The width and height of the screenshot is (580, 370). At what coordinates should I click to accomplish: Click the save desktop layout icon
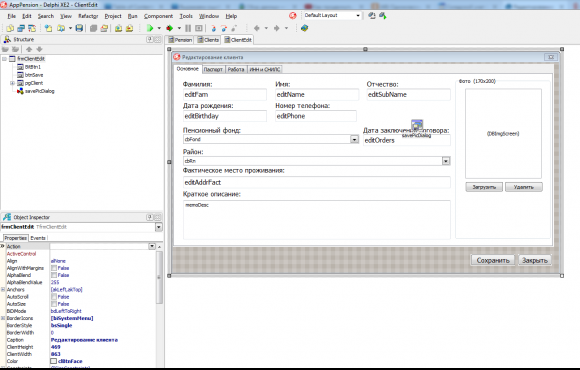coord(372,16)
